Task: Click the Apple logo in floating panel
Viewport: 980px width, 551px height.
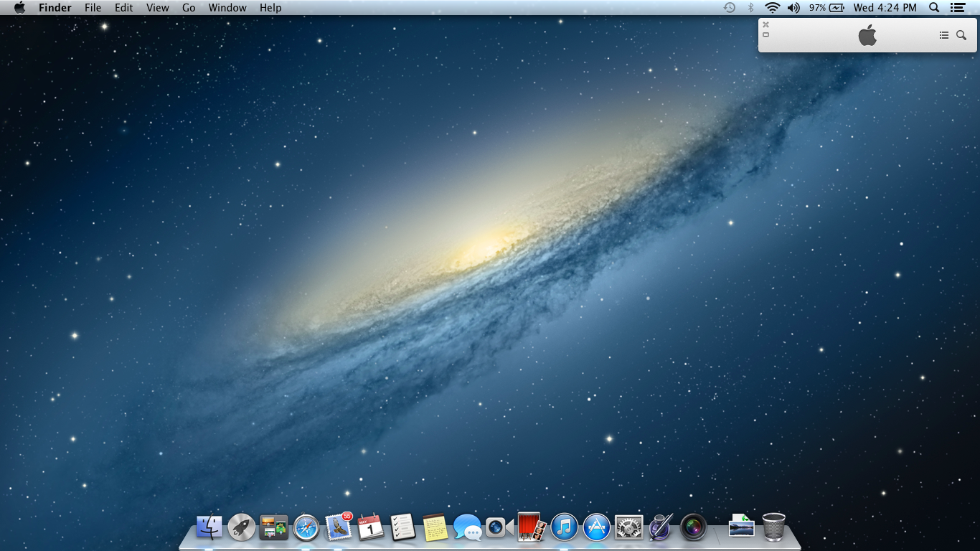Action: coord(868,35)
